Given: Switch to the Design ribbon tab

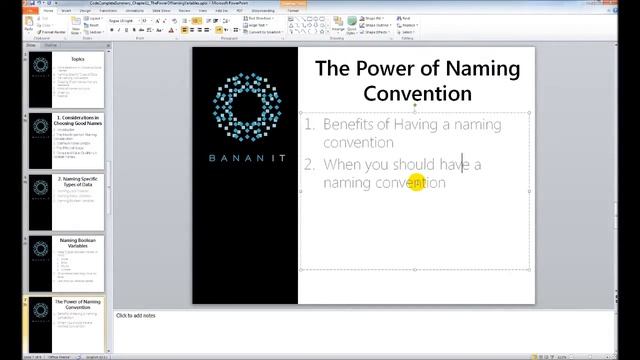Looking at the screenshot, I should pyautogui.click(x=85, y=11).
